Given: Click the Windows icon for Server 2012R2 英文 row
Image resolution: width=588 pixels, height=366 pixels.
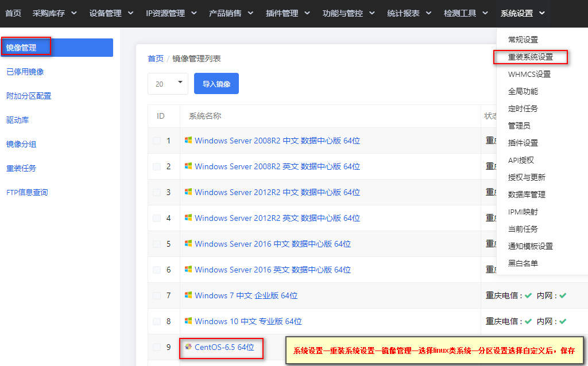Looking at the screenshot, I should pos(188,217).
